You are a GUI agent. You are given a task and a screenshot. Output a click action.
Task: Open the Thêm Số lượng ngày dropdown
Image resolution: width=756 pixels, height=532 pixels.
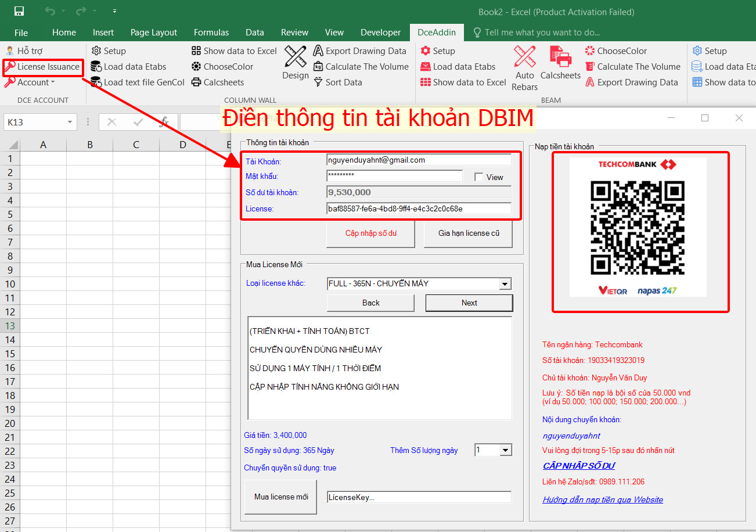coord(505,450)
